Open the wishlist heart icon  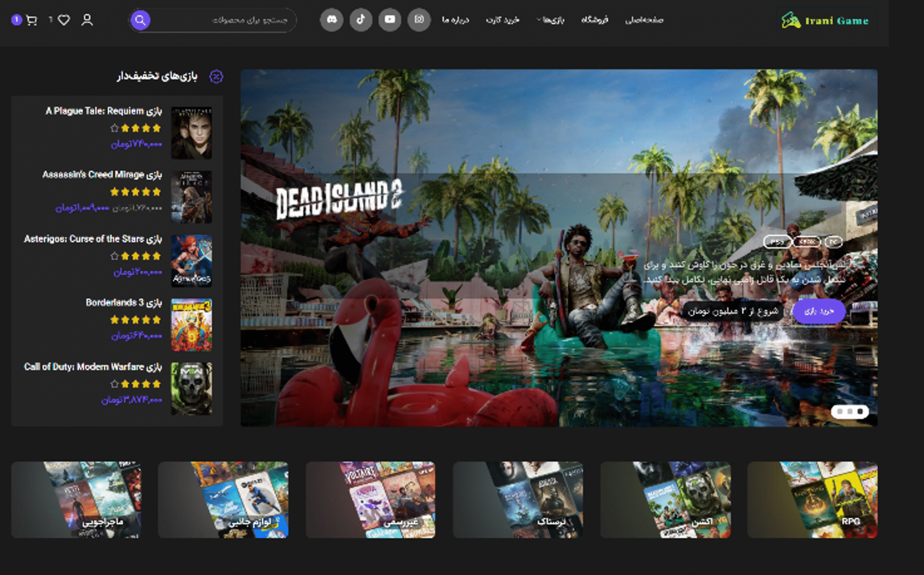[64, 20]
